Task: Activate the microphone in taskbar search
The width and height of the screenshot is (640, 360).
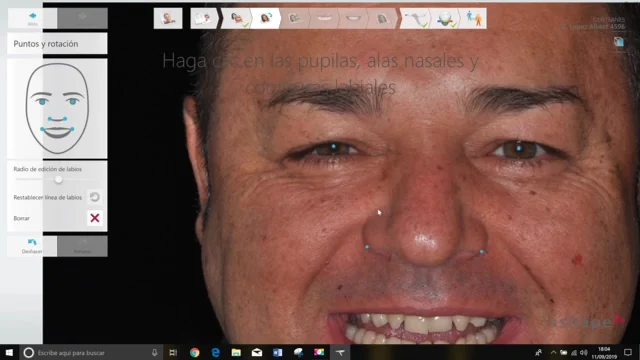Action: point(154,353)
